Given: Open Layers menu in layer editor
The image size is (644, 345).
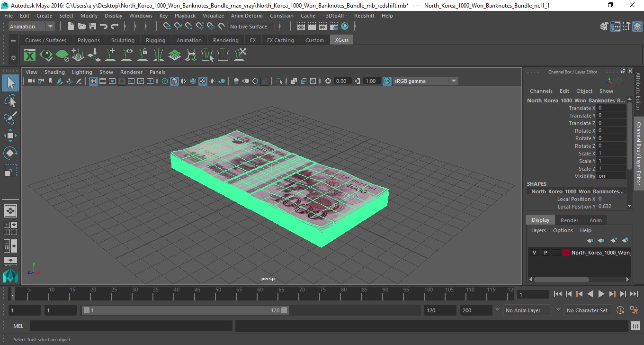Looking at the screenshot, I should point(538,230).
